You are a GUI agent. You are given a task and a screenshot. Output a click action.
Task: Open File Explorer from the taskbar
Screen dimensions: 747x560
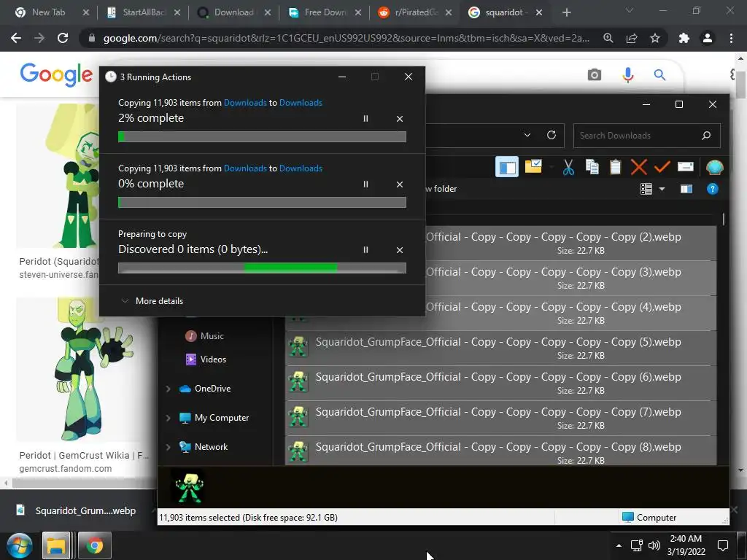pos(56,545)
